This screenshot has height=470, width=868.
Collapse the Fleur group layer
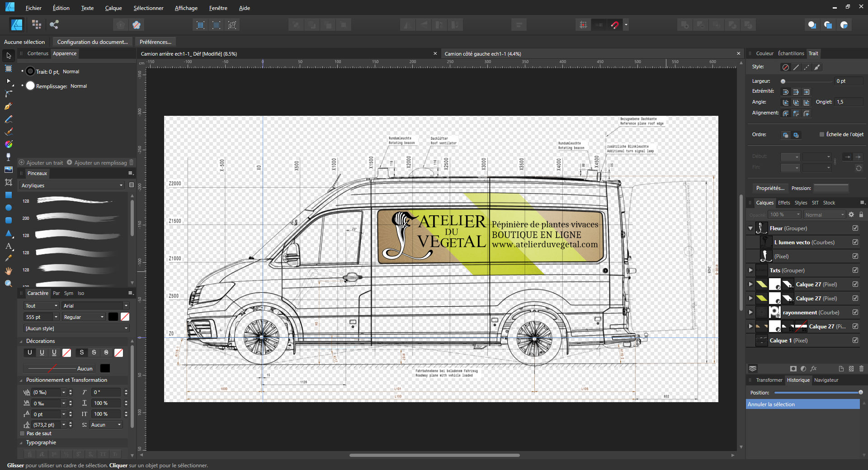tap(750, 228)
